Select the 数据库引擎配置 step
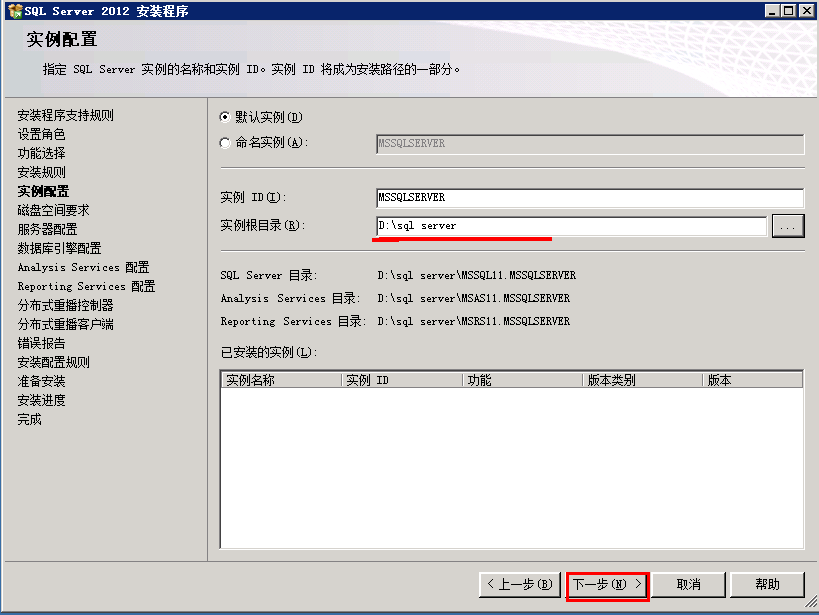 (x=59, y=248)
